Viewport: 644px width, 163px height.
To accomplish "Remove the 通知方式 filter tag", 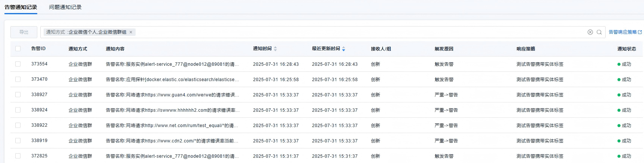I will click(131, 32).
